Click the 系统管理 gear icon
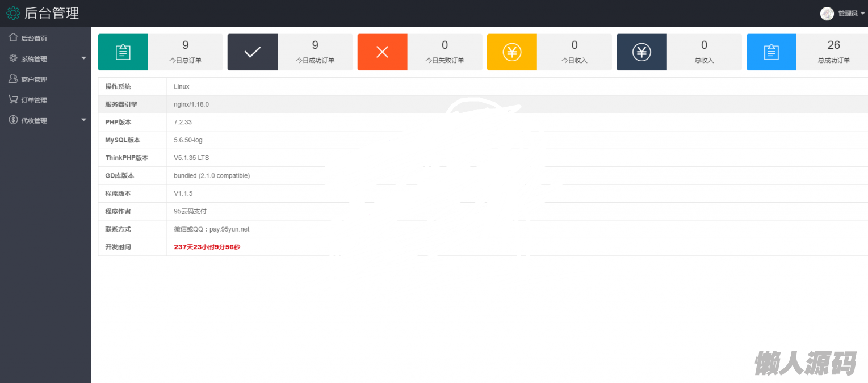Viewport: 868px width, 383px height. pyautogui.click(x=13, y=58)
